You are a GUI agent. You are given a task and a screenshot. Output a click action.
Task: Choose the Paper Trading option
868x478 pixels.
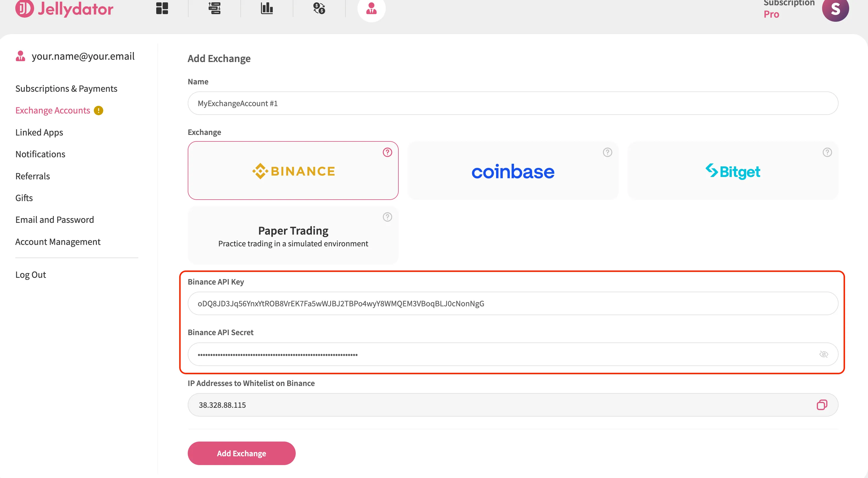coord(293,235)
